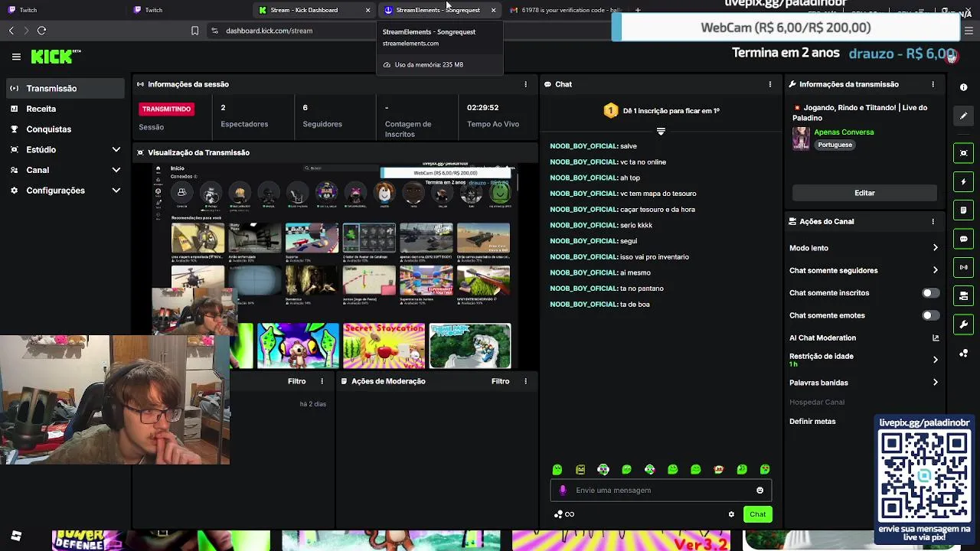
Task: Open Modo lento options chevron
Action: coord(935,248)
